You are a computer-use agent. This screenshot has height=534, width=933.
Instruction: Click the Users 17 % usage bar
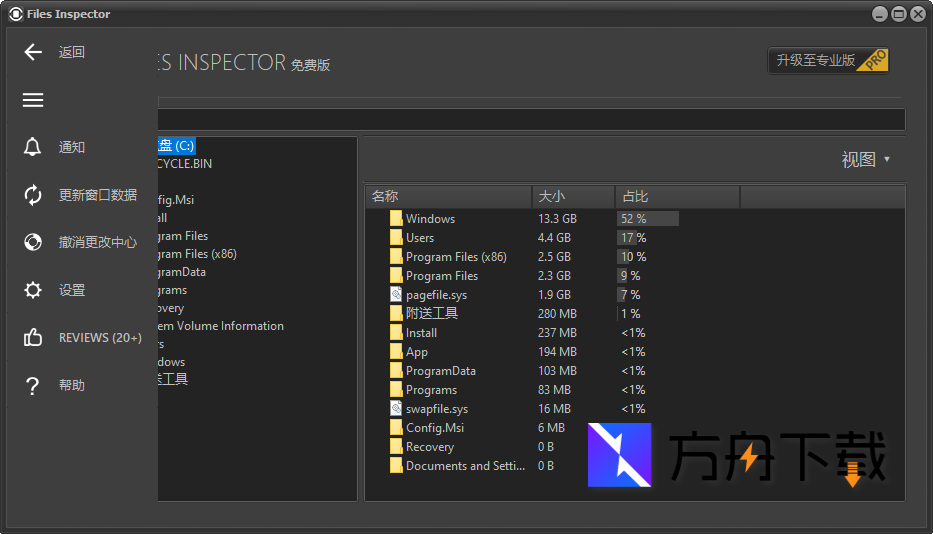(627, 238)
